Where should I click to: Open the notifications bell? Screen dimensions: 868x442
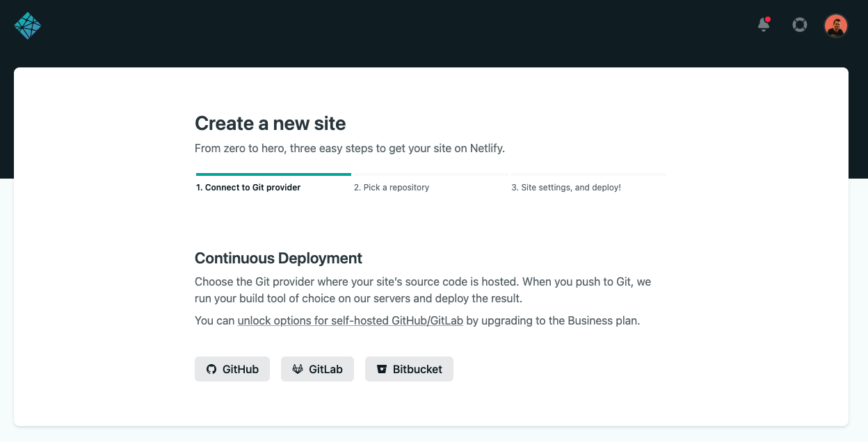[763, 26]
